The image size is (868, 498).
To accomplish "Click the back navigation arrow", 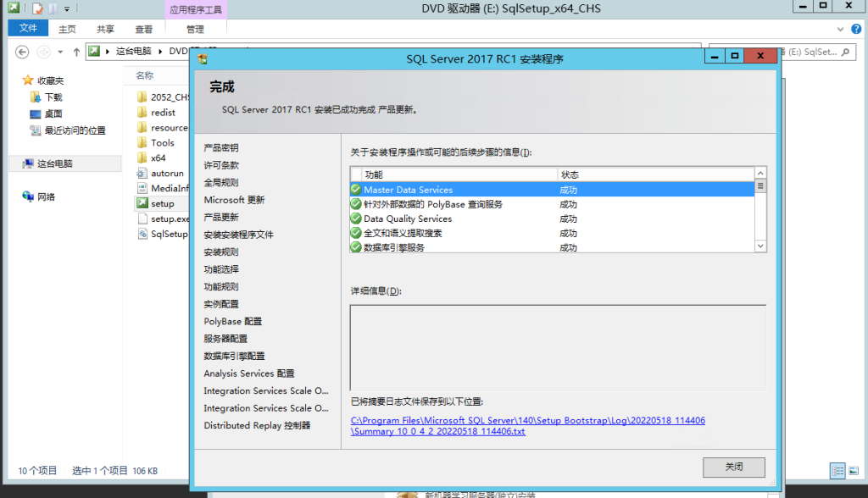I will pyautogui.click(x=21, y=52).
